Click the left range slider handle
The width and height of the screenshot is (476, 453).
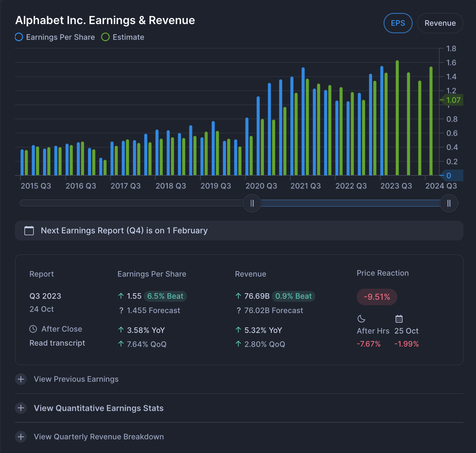(252, 203)
